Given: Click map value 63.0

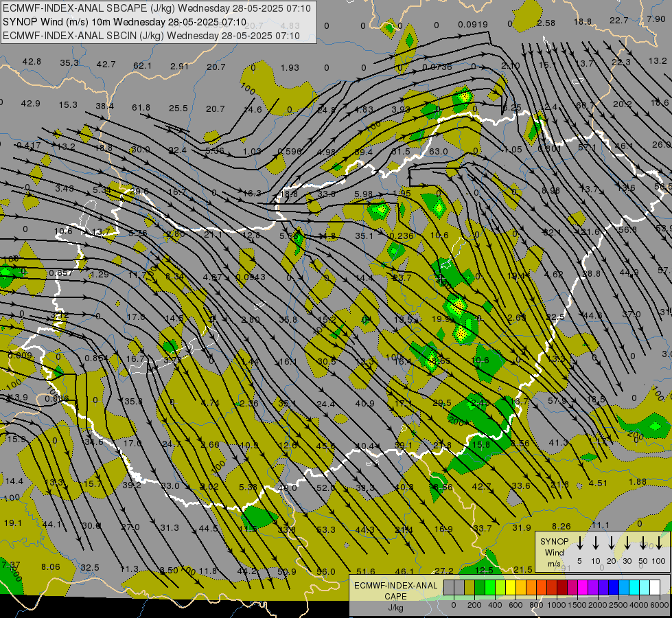Looking at the screenshot, I should [438, 151].
